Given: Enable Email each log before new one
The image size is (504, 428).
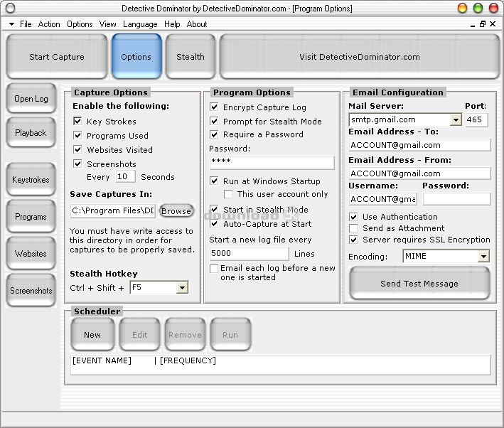Looking at the screenshot, I should pos(214,269).
